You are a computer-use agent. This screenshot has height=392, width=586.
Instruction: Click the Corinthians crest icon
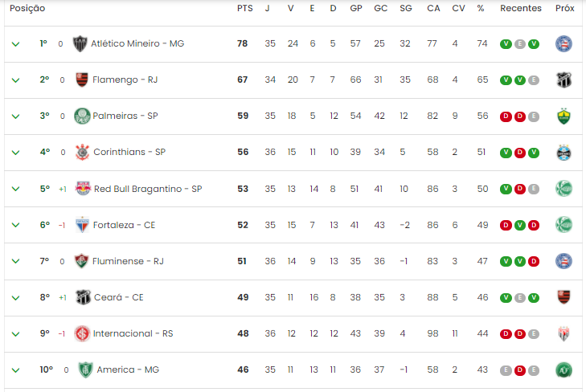(x=82, y=152)
